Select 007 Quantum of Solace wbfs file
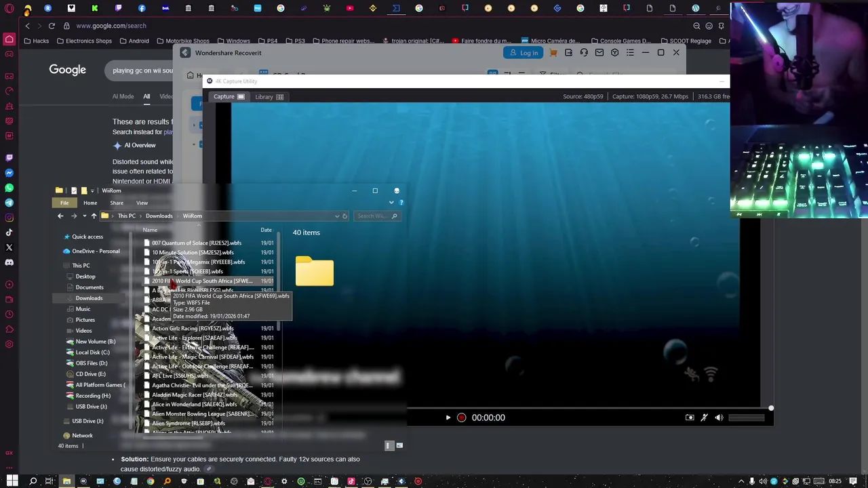This screenshot has height=488, width=868. (x=197, y=243)
